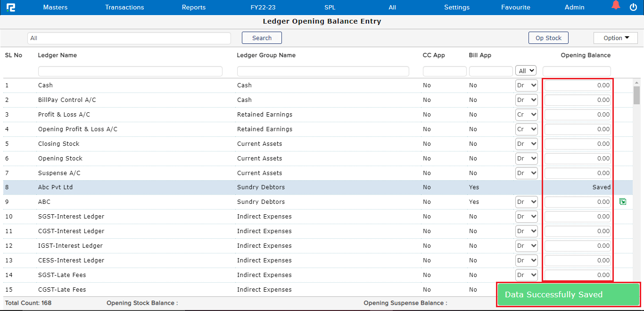Open the All Dr/Cr filter dropdown

526,71
